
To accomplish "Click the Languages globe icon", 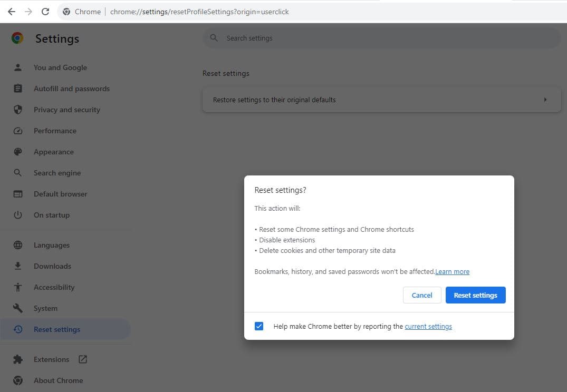I will point(18,245).
